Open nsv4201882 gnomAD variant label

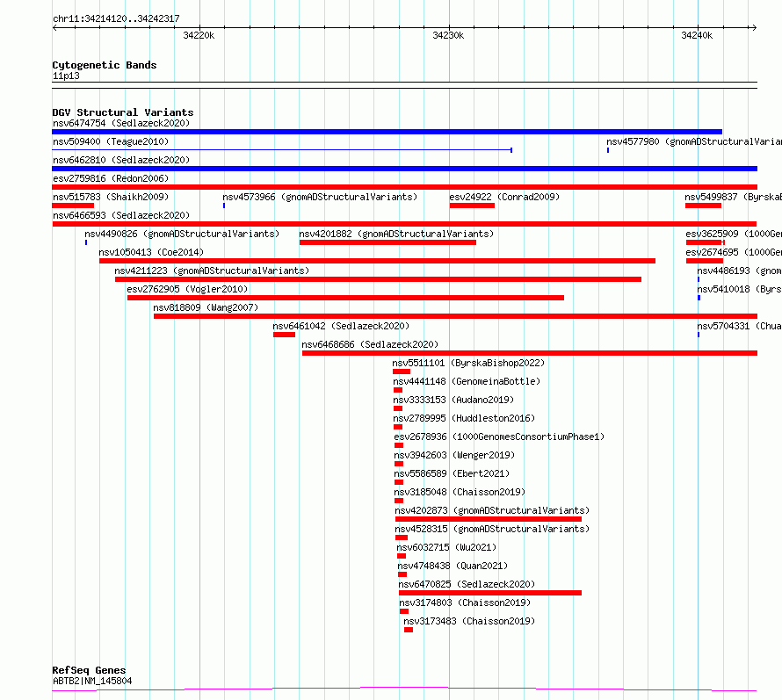[x=396, y=234]
